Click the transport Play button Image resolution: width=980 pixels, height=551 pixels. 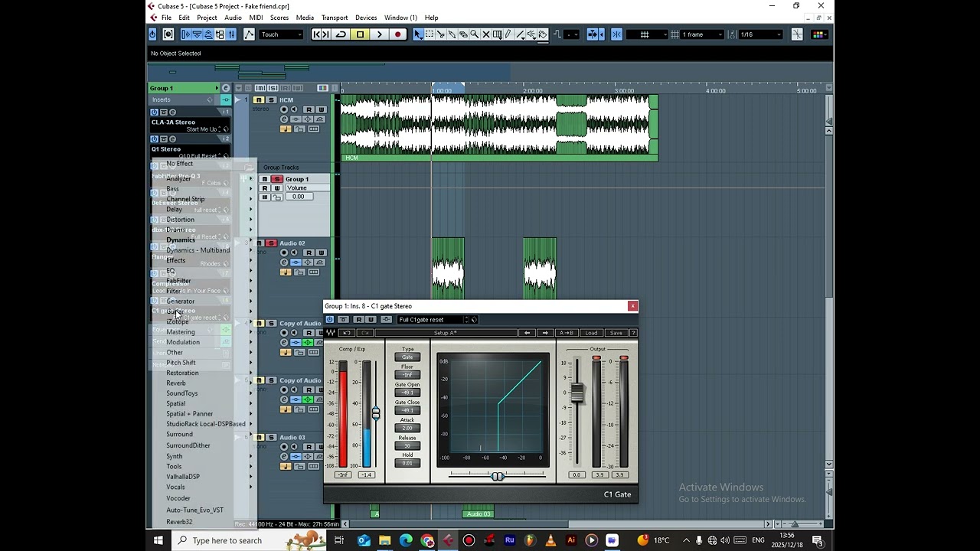[379, 34]
